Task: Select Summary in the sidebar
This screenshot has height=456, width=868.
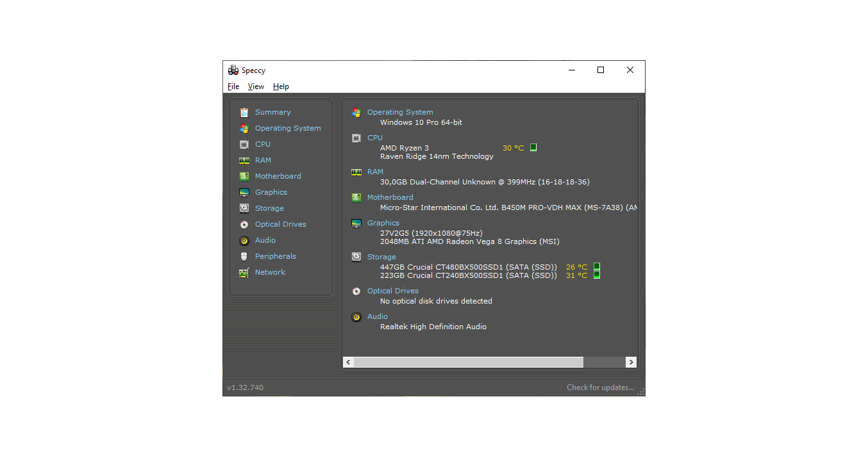Action: point(272,112)
